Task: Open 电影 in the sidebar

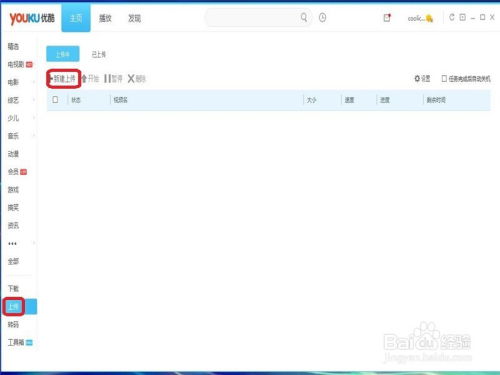Action: tap(13, 82)
